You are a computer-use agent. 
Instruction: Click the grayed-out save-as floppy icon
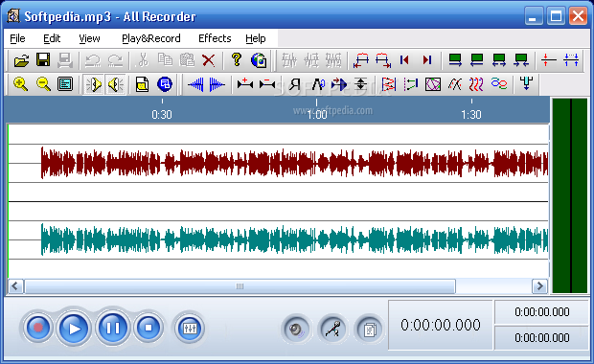[65, 60]
